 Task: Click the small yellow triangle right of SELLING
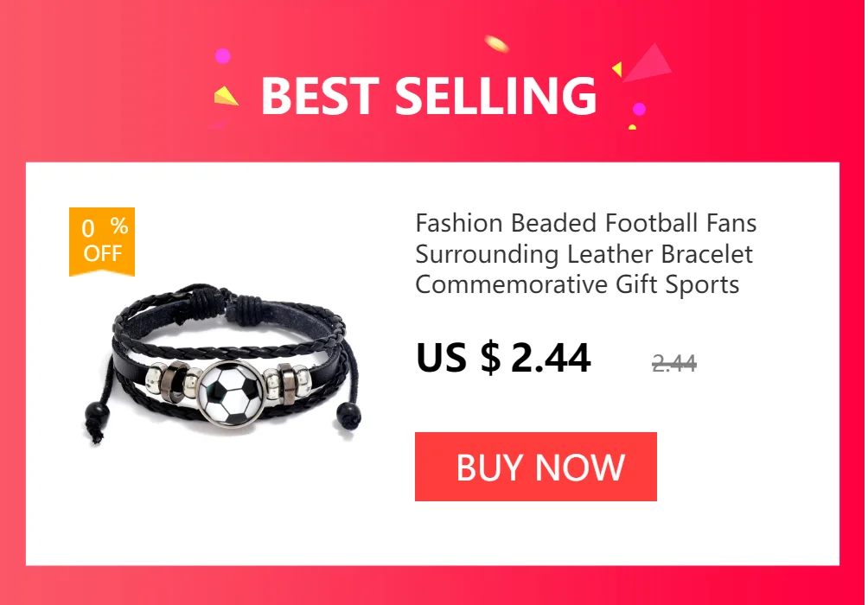click(617, 69)
